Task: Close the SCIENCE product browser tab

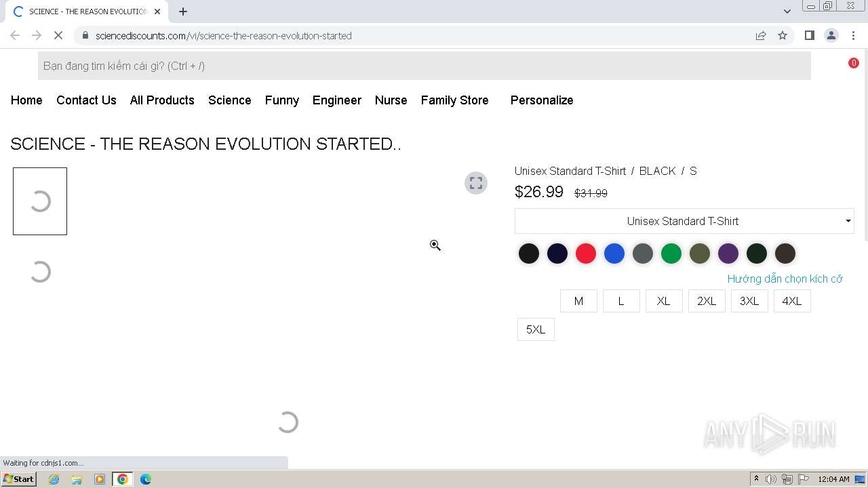Action: (x=157, y=12)
